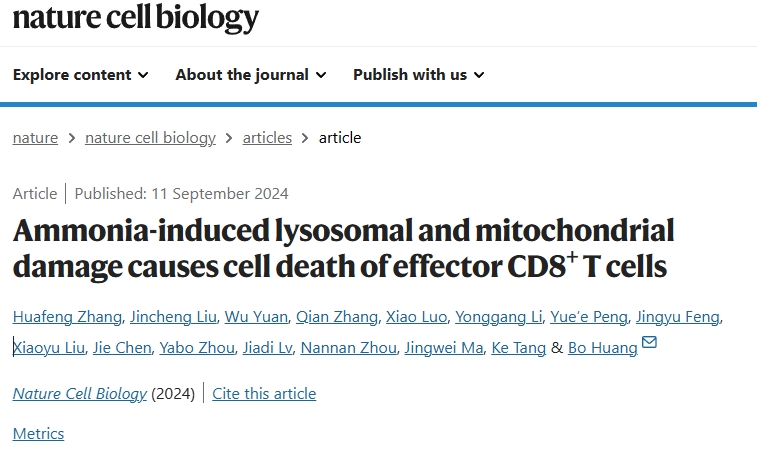This screenshot has height=454, width=757.
Task: Click the email envelope icon next to Bo Huang
Action: 649,342
